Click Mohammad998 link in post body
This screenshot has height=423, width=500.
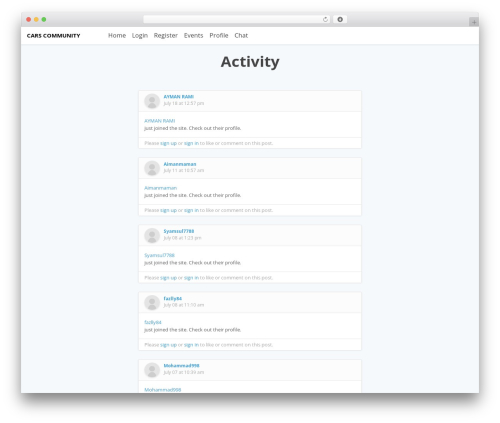pos(163,390)
